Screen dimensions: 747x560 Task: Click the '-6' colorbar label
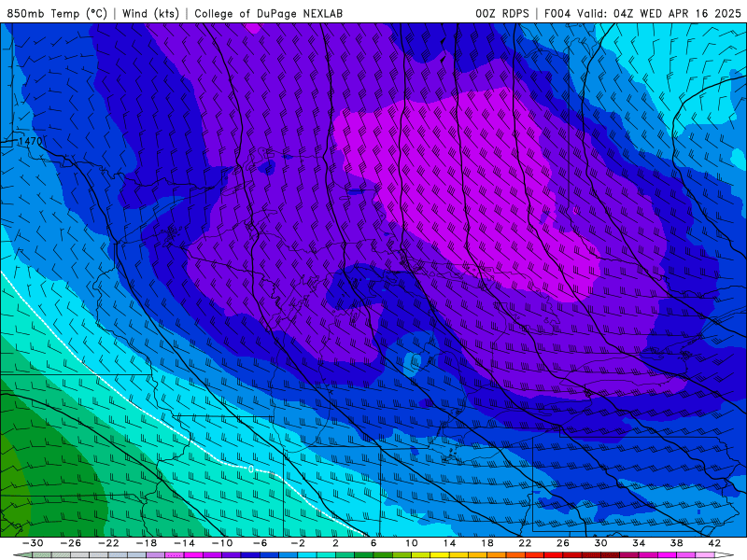[x=261, y=543]
